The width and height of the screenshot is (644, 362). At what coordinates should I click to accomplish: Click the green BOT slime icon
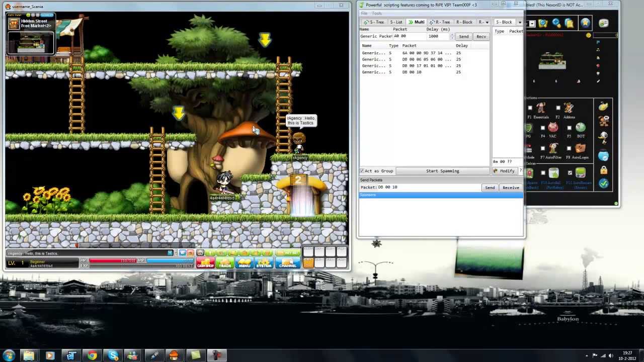(581, 128)
